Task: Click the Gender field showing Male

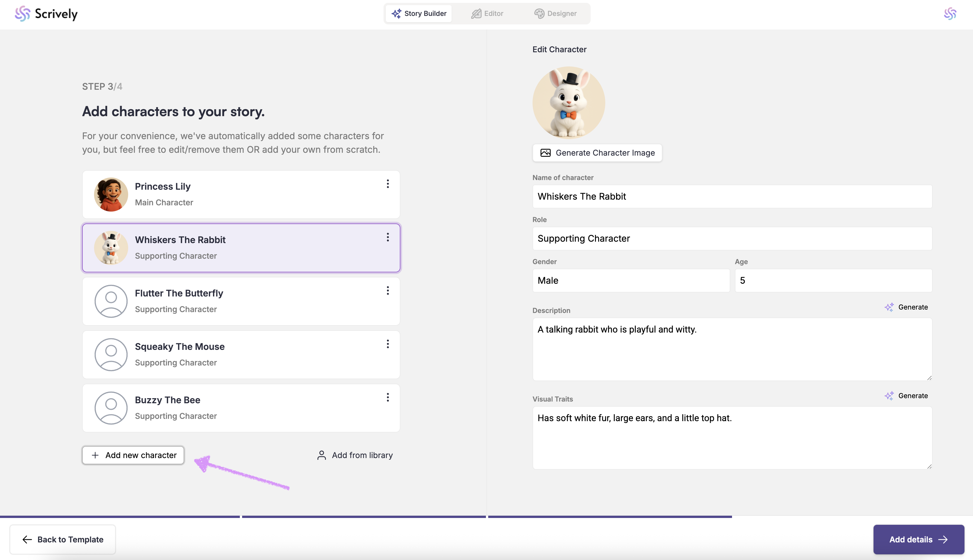Action: pyautogui.click(x=631, y=280)
